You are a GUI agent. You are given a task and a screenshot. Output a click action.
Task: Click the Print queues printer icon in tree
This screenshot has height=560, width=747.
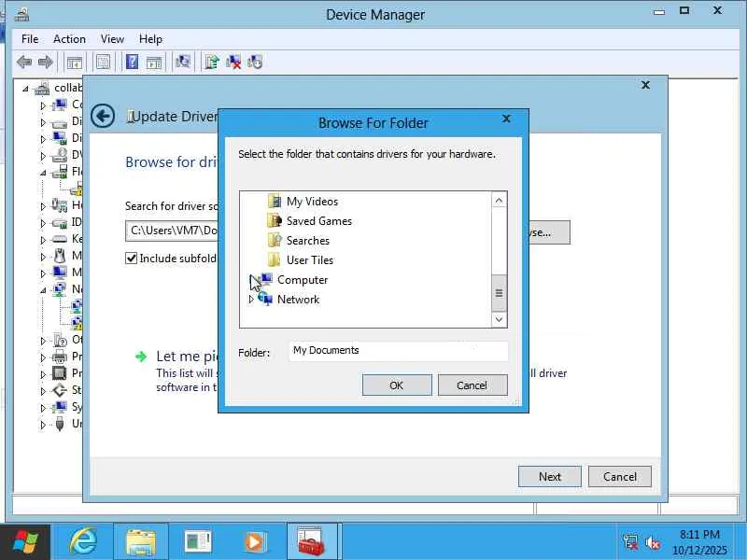click(59, 357)
